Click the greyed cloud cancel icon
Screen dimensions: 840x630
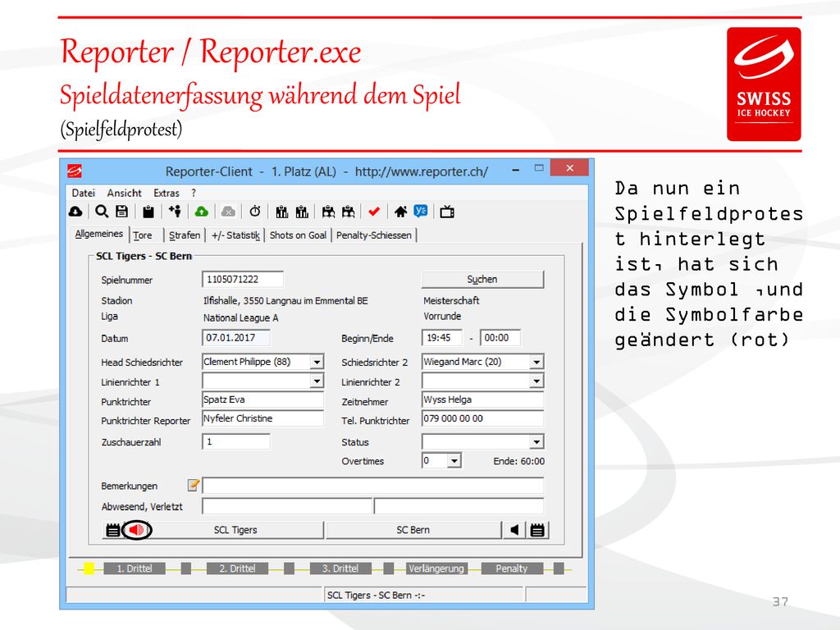pos(228,212)
